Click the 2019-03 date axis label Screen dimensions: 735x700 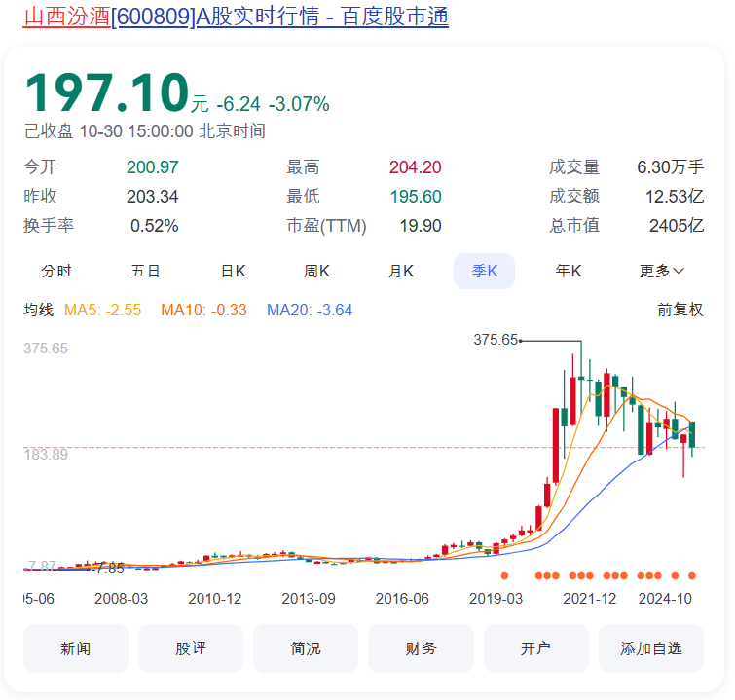click(496, 599)
